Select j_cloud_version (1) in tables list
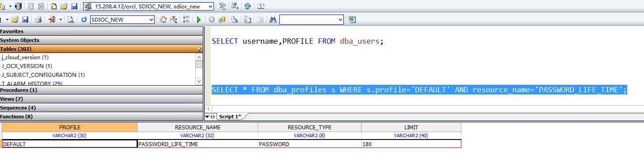Image resolution: width=644 pixels, height=166 pixels. 25,57
